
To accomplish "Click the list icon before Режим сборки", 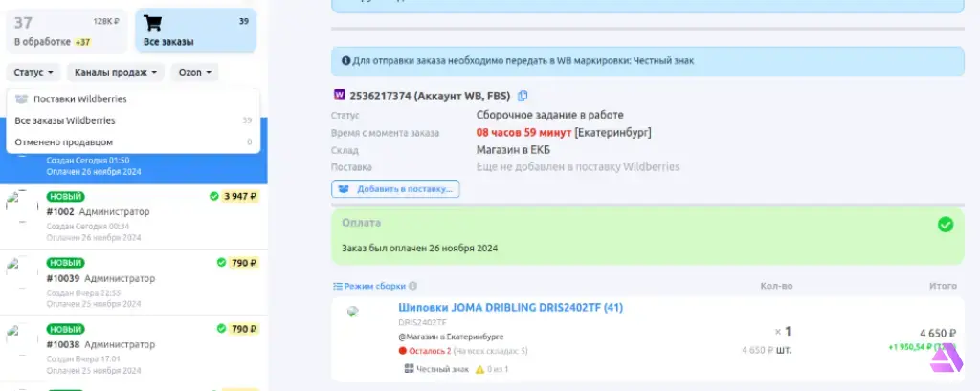I will click(338, 286).
